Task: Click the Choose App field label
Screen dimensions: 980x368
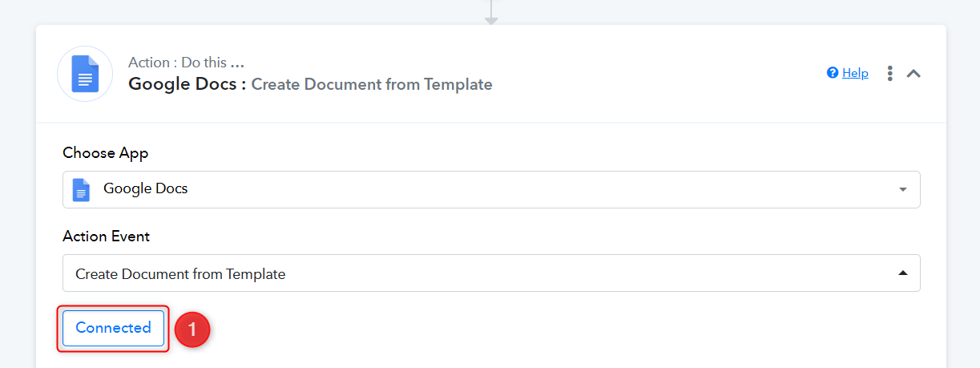Action: pos(106,153)
